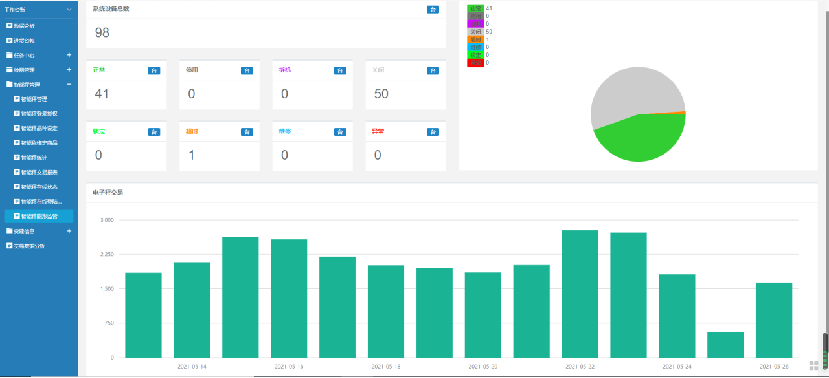829x378 pixels.
Task: Click the grid icon at bottom right corner
Action: click(814, 365)
